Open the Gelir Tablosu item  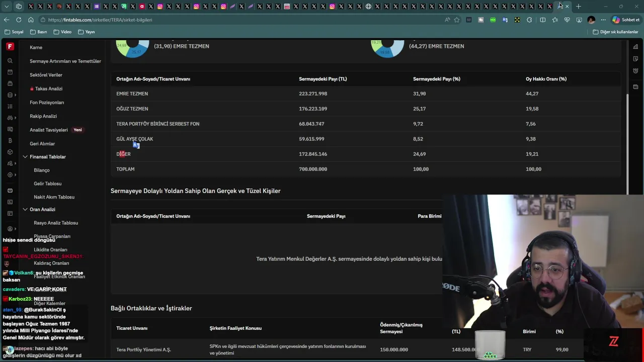pyautogui.click(x=48, y=184)
